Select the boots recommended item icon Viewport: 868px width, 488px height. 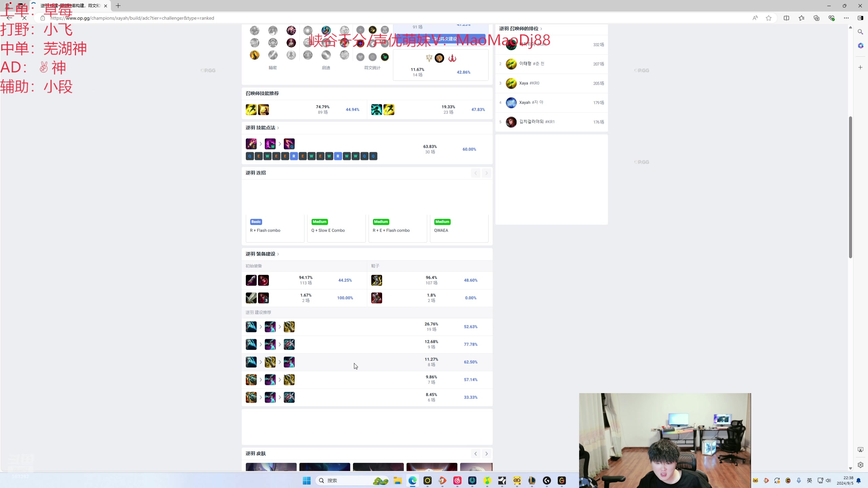[376, 280]
